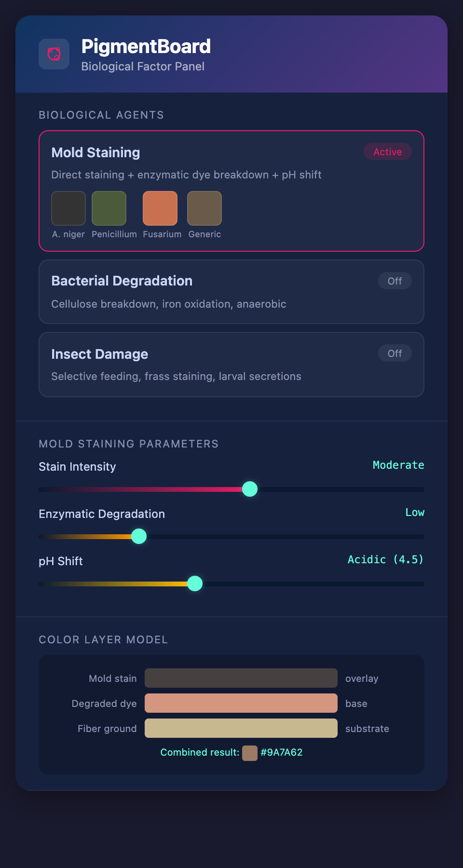This screenshot has width=463, height=868.
Task: Select the A. niger mold swatch
Action: 68,208
